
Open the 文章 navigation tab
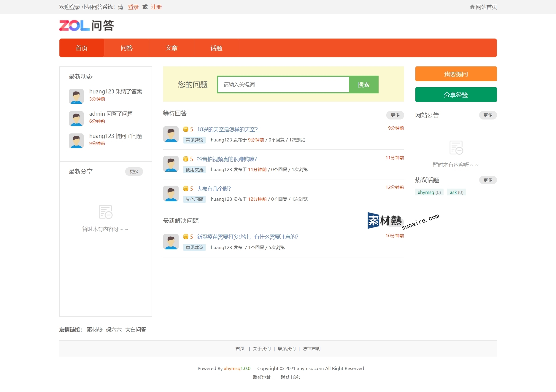[171, 48]
